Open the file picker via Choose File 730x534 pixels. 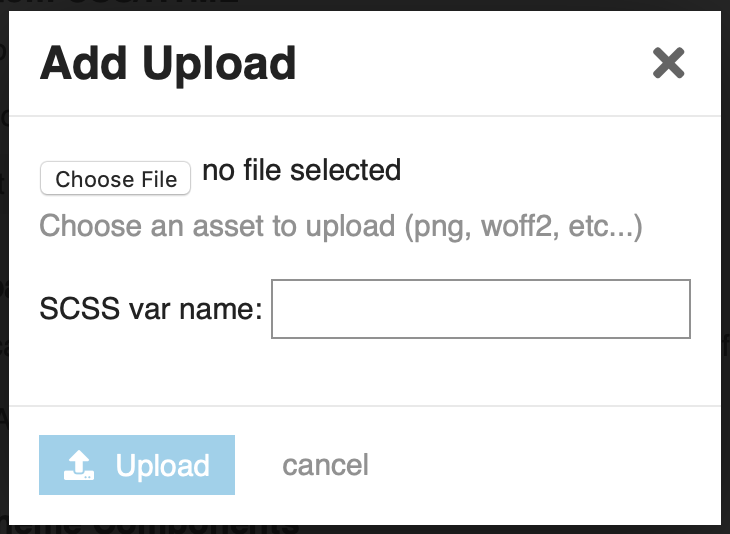(x=115, y=178)
